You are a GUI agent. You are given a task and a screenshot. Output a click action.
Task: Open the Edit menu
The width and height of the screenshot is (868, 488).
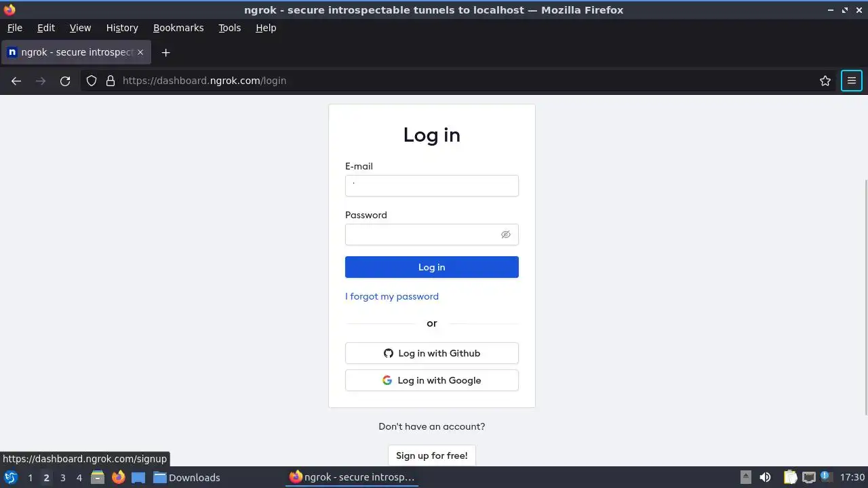(46, 28)
